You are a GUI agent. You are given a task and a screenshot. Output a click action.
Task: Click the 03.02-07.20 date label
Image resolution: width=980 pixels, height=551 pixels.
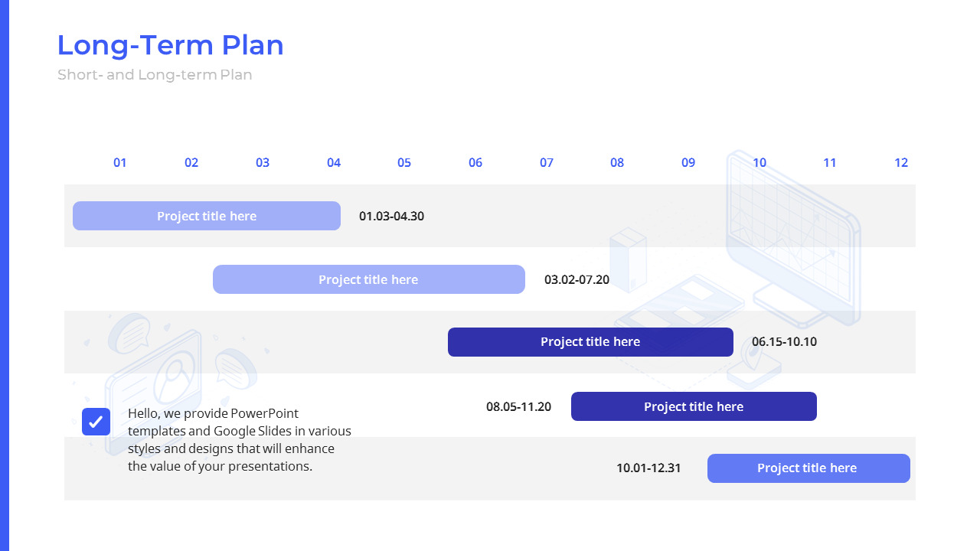pos(577,279)
